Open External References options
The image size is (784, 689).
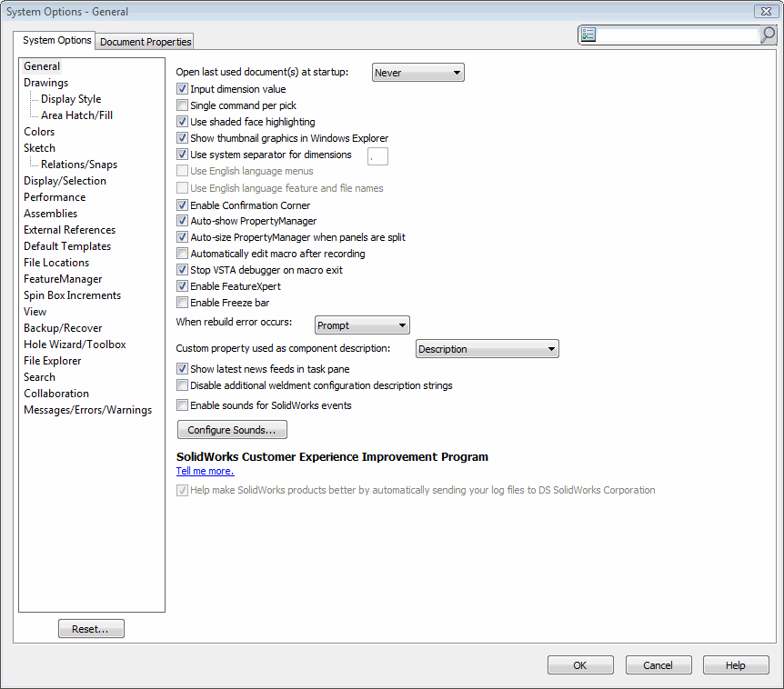click(69, 230)
